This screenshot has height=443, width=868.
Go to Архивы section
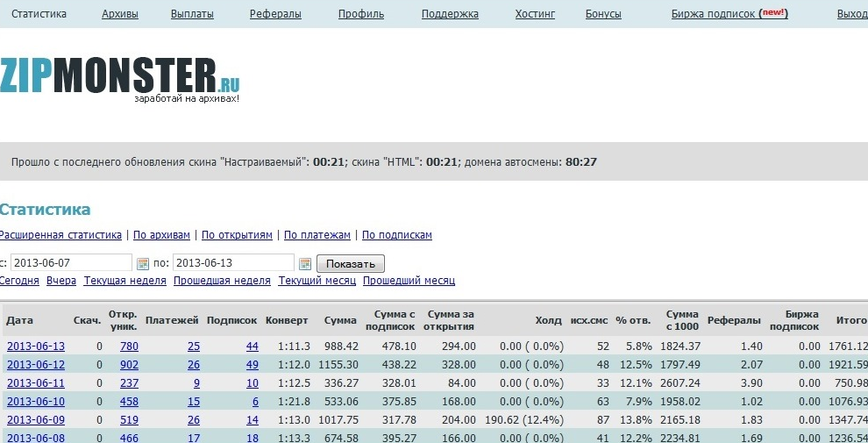pos(119,14)
